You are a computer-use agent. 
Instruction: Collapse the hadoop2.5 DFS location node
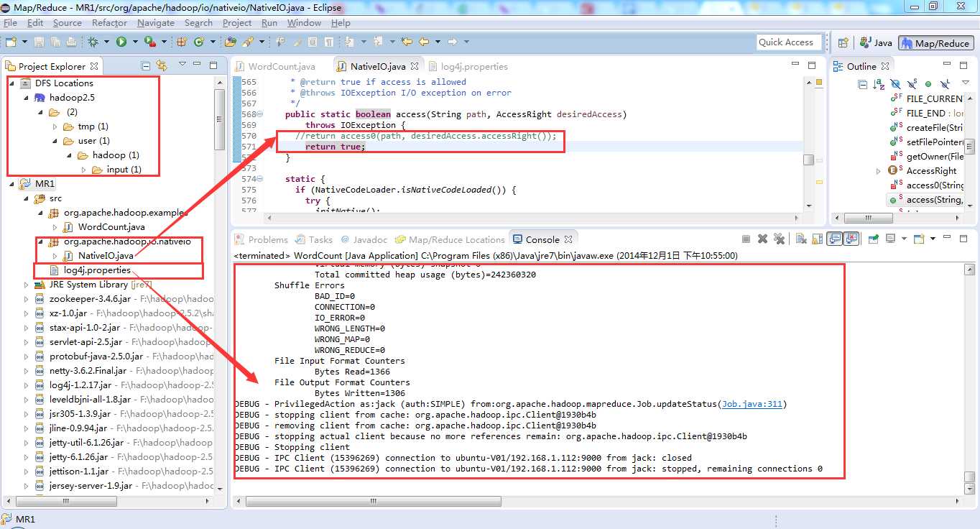click(x=27, y=98)
